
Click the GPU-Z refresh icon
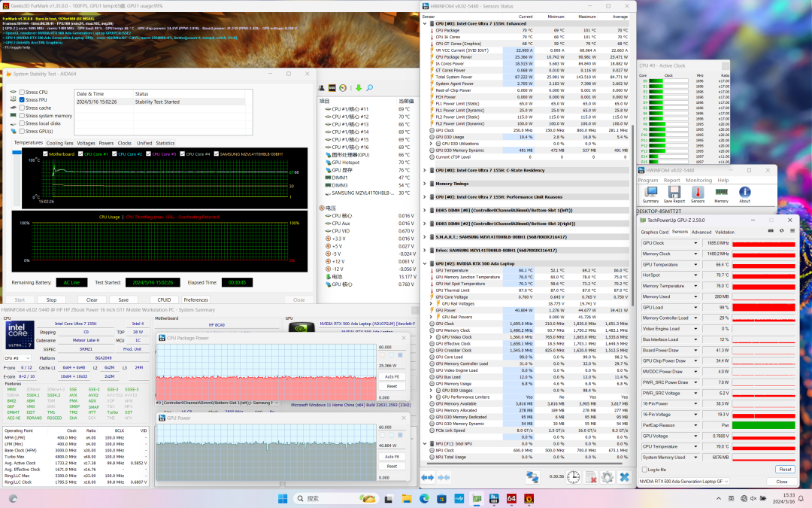(x=781, y=231)
